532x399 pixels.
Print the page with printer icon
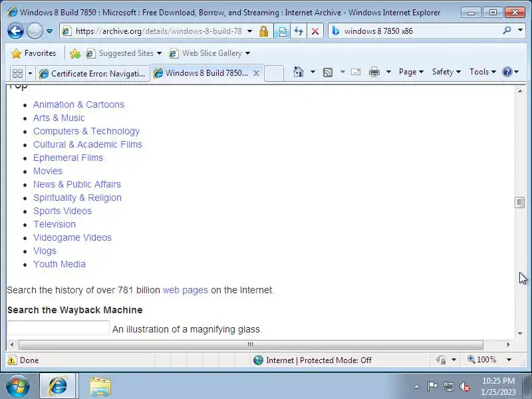tap(374, 72)
